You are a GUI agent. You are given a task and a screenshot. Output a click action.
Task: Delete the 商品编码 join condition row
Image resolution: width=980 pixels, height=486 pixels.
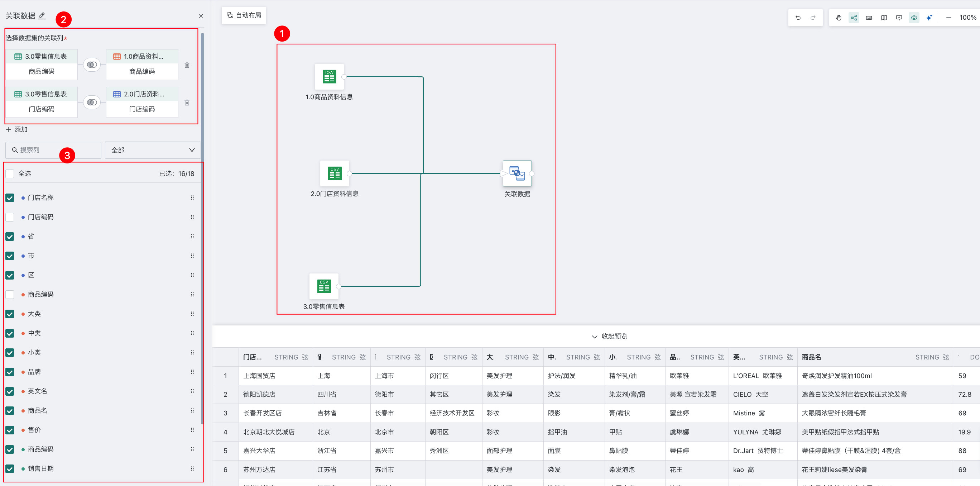click(187, 65)
